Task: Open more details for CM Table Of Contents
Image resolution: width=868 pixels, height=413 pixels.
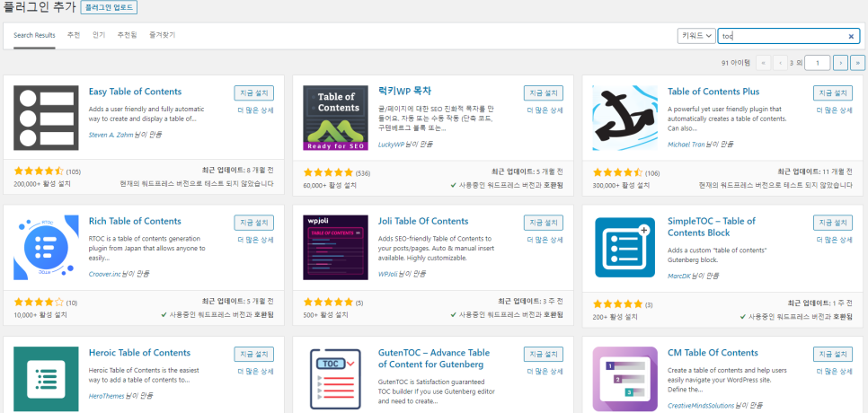Action: (834, 371)
